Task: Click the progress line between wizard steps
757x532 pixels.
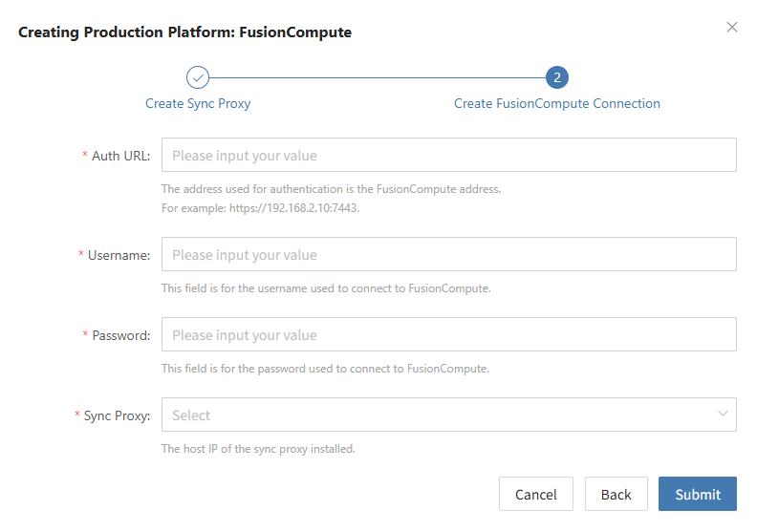Action: coord(378,77)
